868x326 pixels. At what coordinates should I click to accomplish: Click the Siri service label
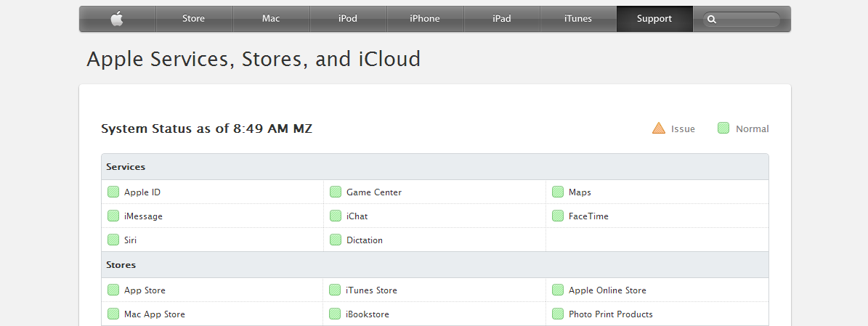tap(131, 240)
